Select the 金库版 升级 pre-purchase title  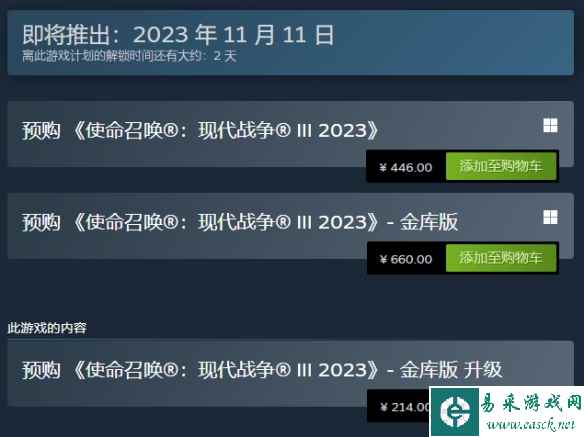262,370
